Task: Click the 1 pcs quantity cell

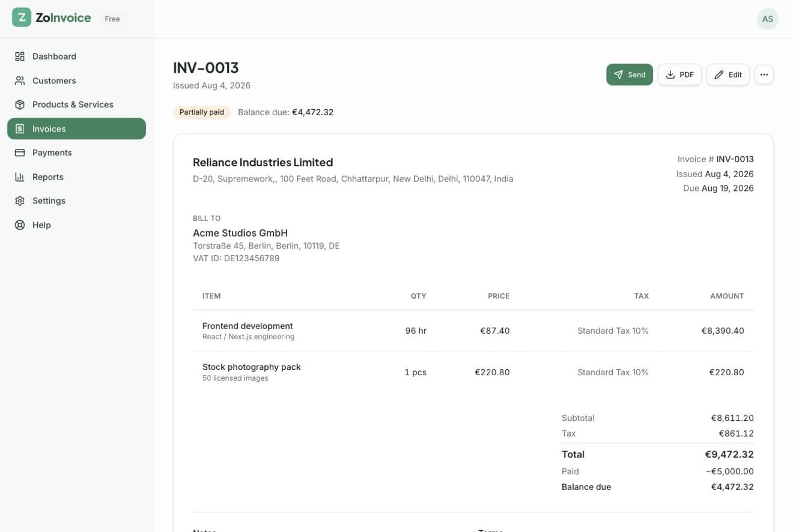Action: coord(415,372)
